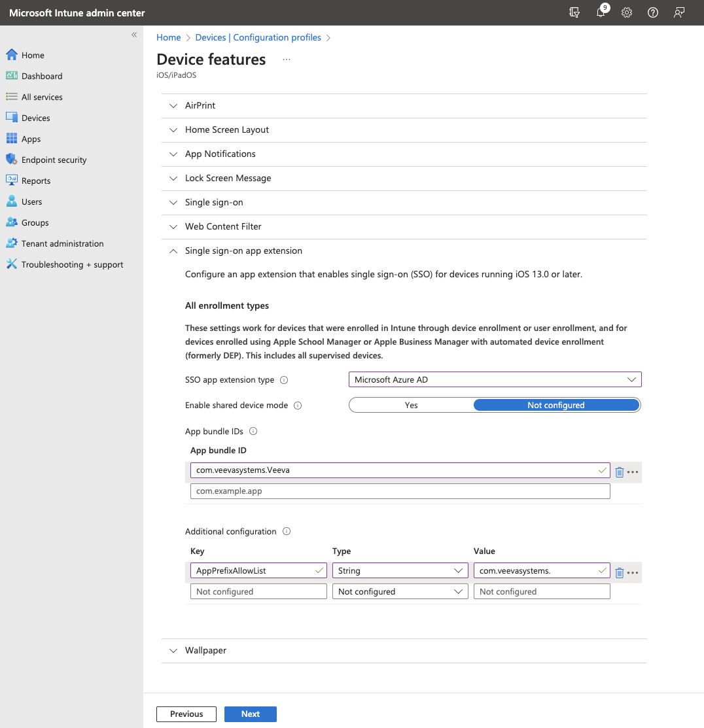Select Not configured for shared device mode
704x728 pixels.
point(555,406)
